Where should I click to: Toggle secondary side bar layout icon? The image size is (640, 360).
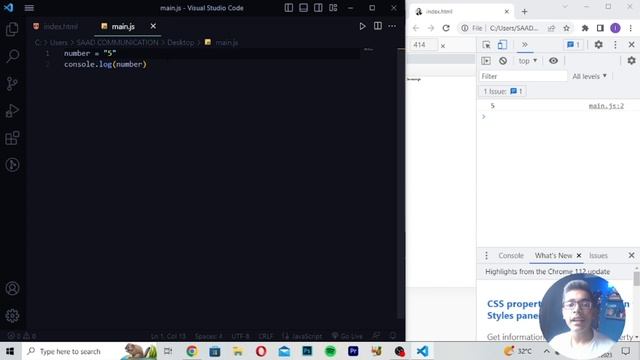pyautogui.click(x=318, y=8)
